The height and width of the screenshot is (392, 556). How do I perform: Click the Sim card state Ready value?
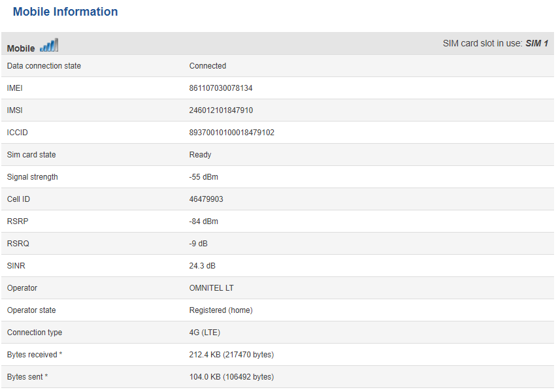(x=200, y=155)
